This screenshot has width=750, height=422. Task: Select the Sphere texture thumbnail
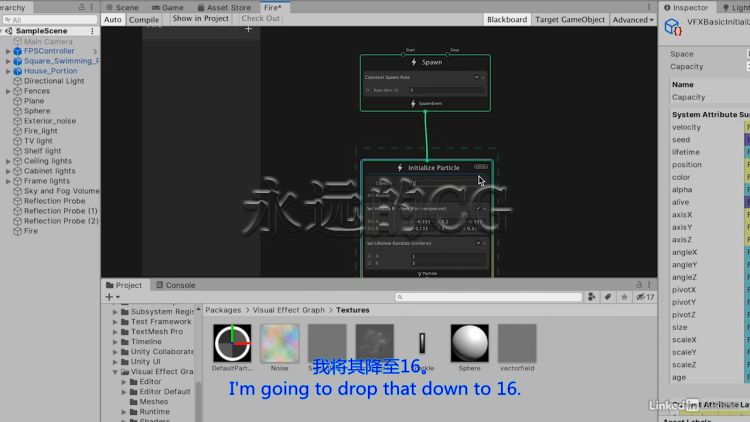tap(469, 343)
